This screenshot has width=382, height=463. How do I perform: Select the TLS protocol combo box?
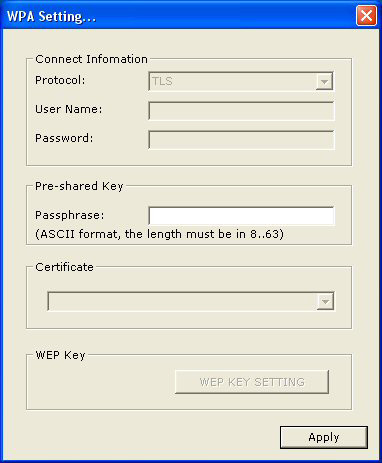(241, 81)
